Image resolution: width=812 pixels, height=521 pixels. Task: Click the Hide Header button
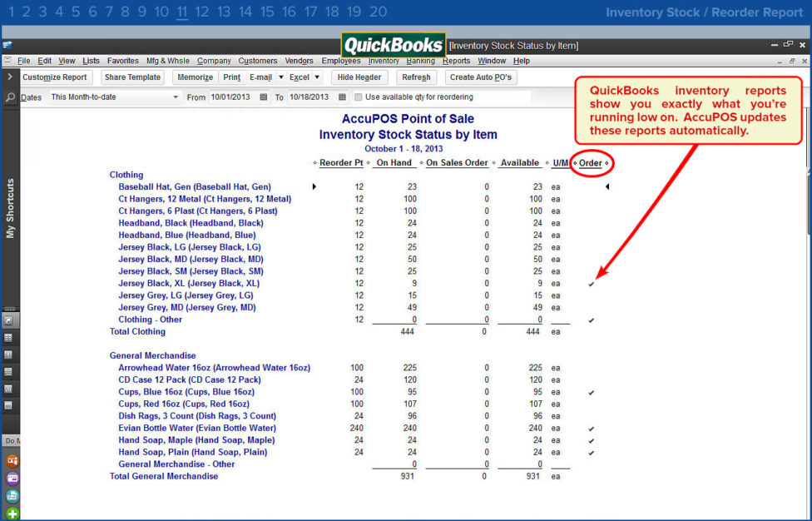coord(359,77)
